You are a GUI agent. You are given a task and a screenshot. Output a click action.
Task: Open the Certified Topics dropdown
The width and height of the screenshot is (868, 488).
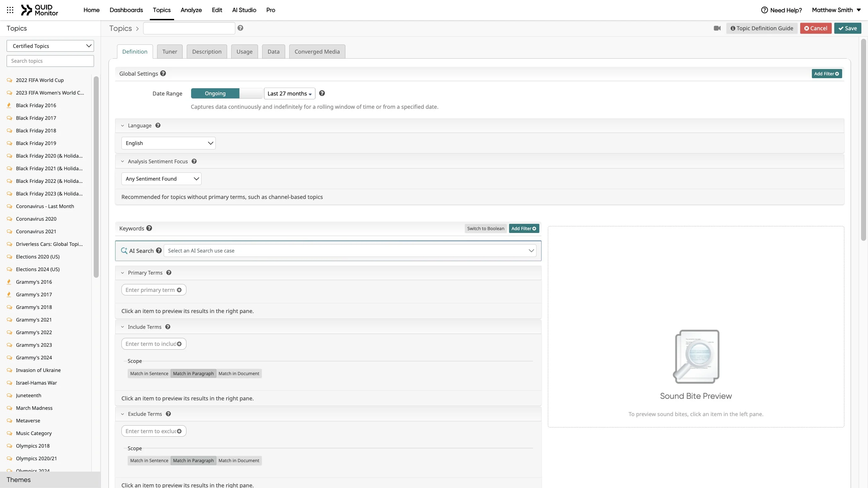point(50,46)
